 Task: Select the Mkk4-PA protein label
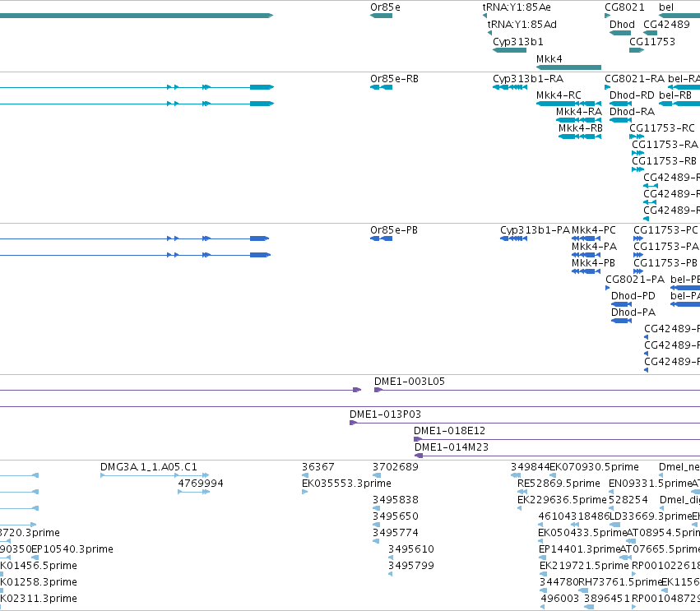pyautogui.click(x=594, y=247)
